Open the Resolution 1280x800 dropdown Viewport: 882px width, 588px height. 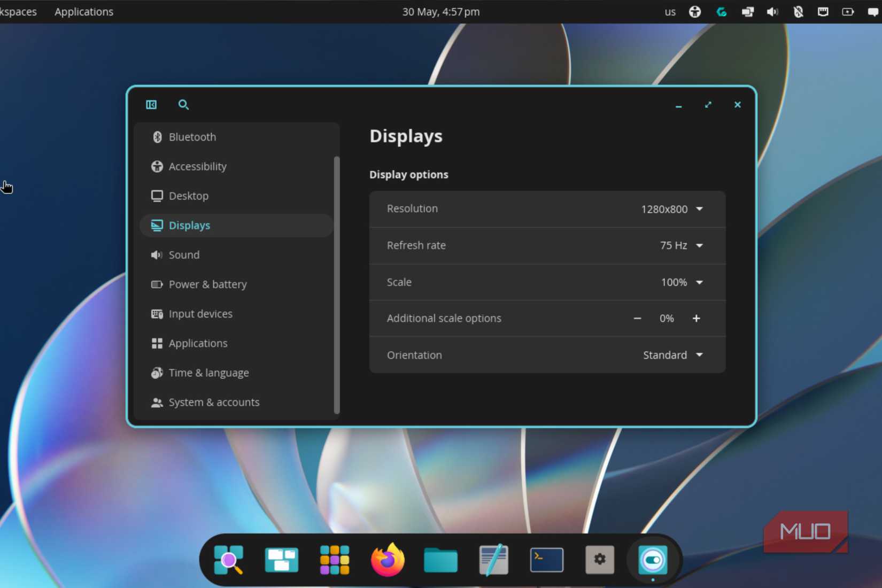[x=672, y=209]
